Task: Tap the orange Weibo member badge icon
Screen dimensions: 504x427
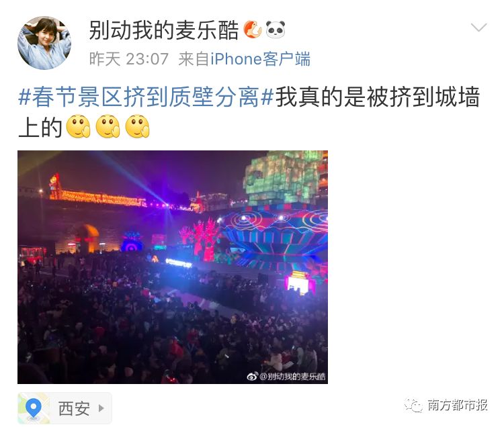Action: (x=252, y=30)
